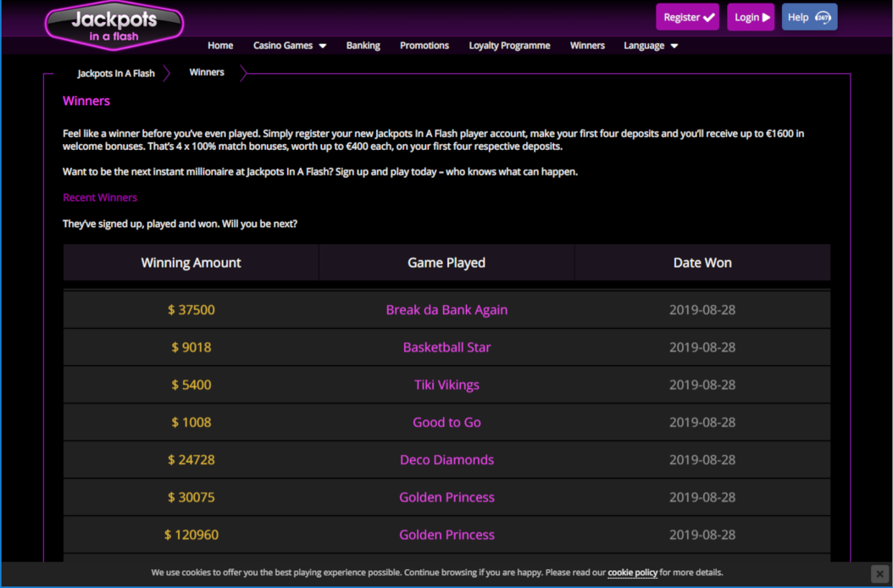The height and width of the screenshot is (588, 893).
Task: Open the Loyalty Programme page
Action: tap(510, 46)
